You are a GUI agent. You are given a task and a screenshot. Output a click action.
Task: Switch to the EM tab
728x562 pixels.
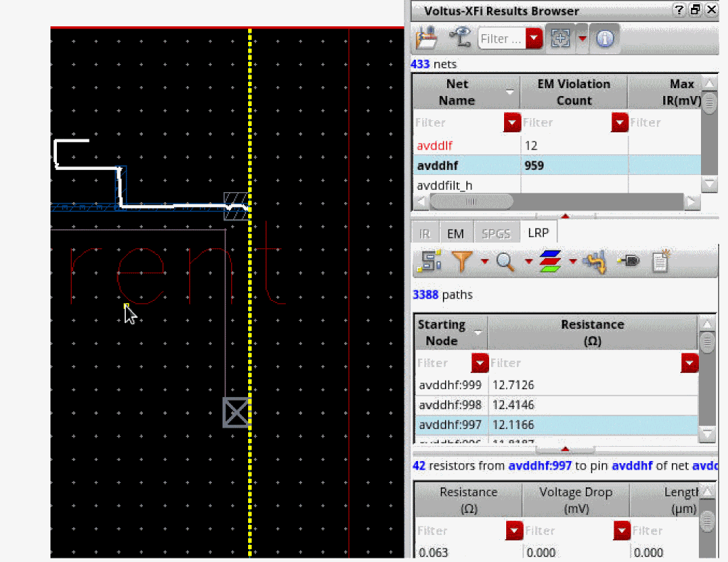click(456, 233)
